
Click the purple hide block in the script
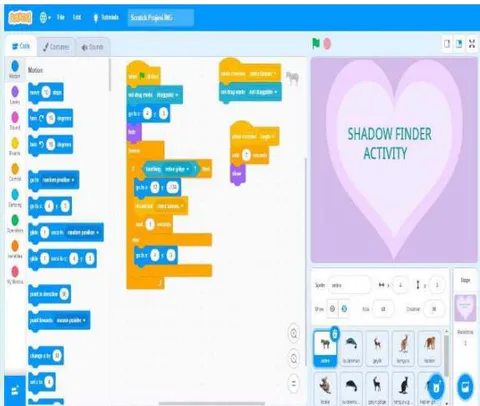pyautogui.click(x=134, y=132)
